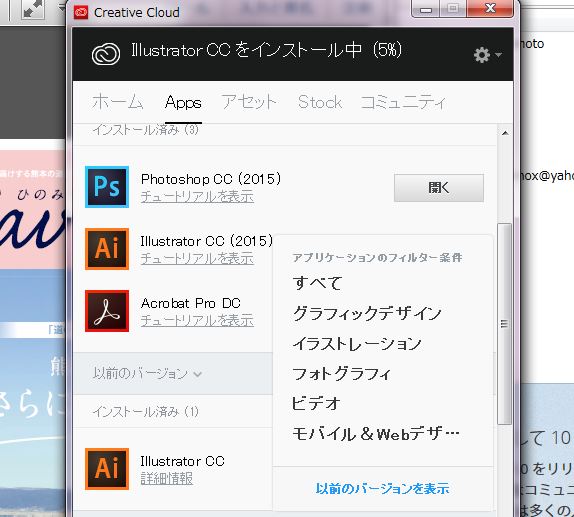Open the settings gear menu
This screenshot has width=574, height=517.
pyautogui.click(x=487, y=55)
